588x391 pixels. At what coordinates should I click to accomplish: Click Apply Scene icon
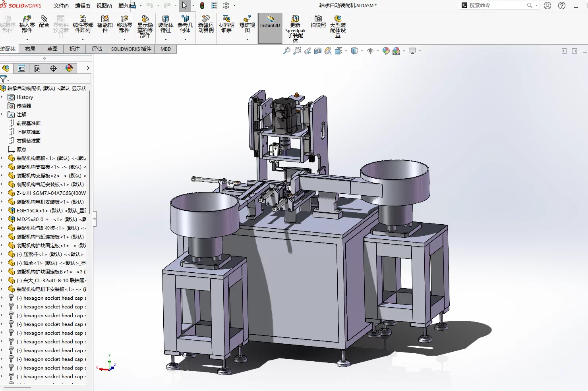pyautogui.click(x=396, y=51)
